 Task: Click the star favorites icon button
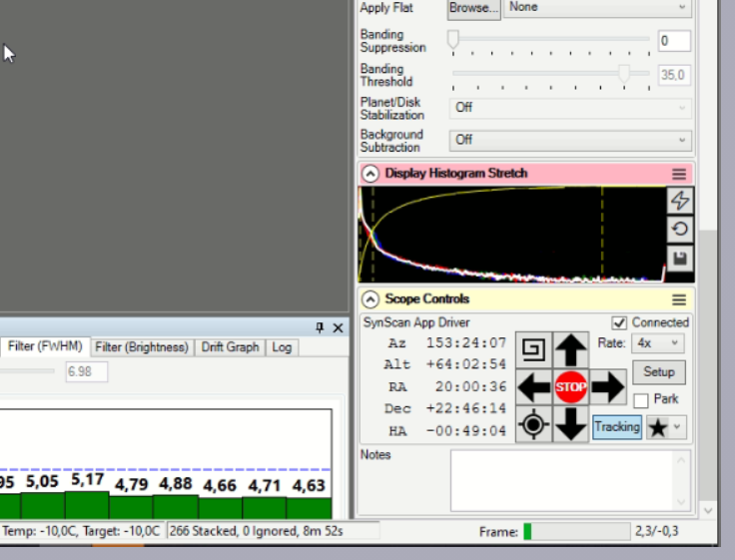tap(658, 427)
